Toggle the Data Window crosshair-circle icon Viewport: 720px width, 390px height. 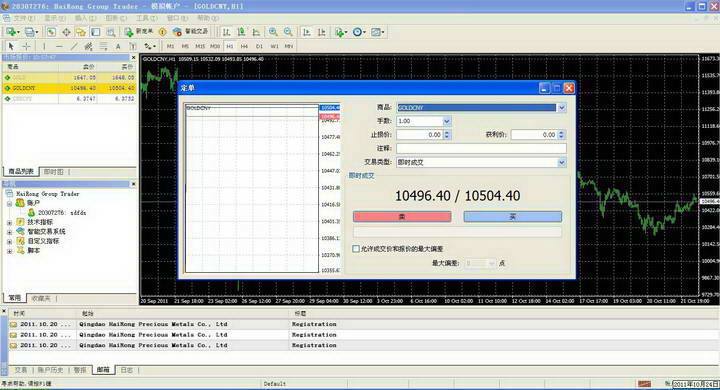tap(66, 32)
